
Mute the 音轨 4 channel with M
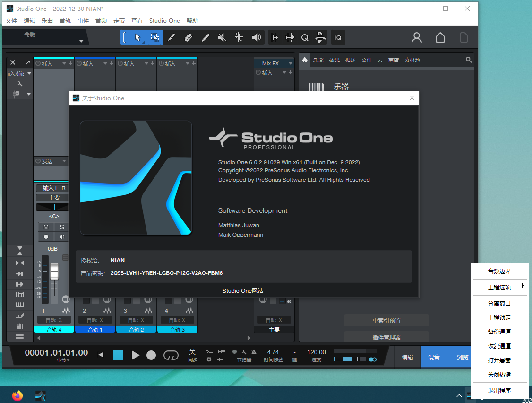46,227
